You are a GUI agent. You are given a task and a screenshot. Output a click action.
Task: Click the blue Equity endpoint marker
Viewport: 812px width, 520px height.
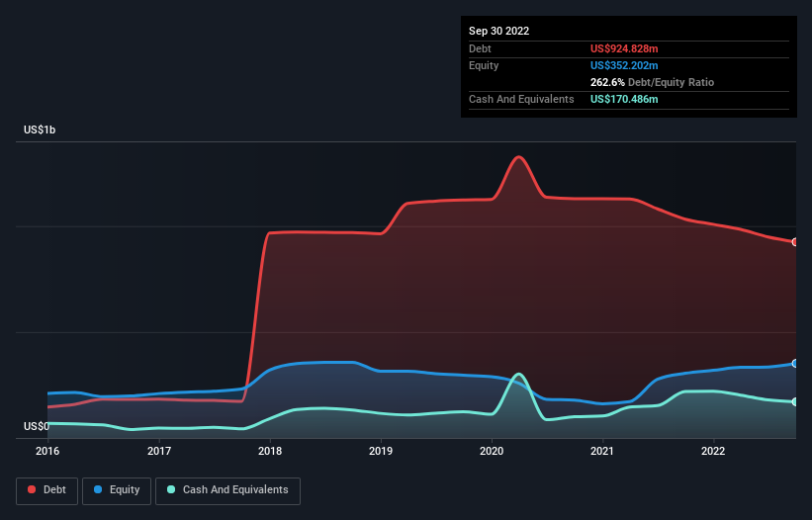pyautogui.click(x=795, y=363)
